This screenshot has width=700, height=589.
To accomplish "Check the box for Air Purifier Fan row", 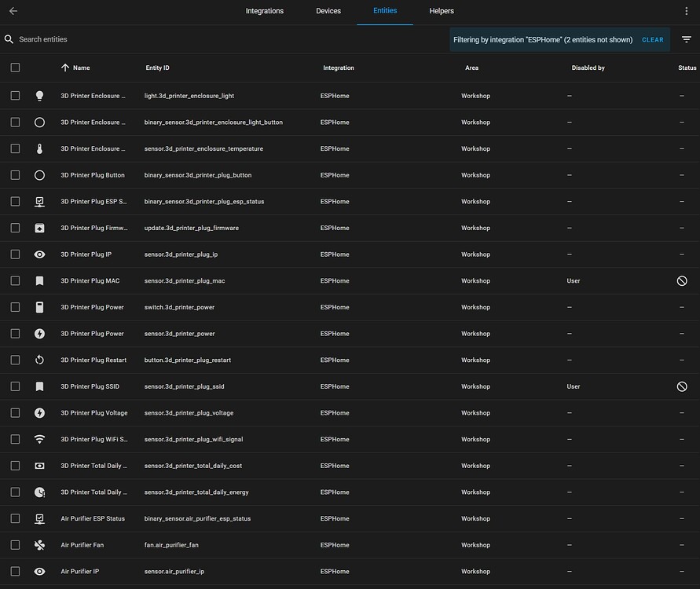I will pyautogui.click(x=15, y=545).
